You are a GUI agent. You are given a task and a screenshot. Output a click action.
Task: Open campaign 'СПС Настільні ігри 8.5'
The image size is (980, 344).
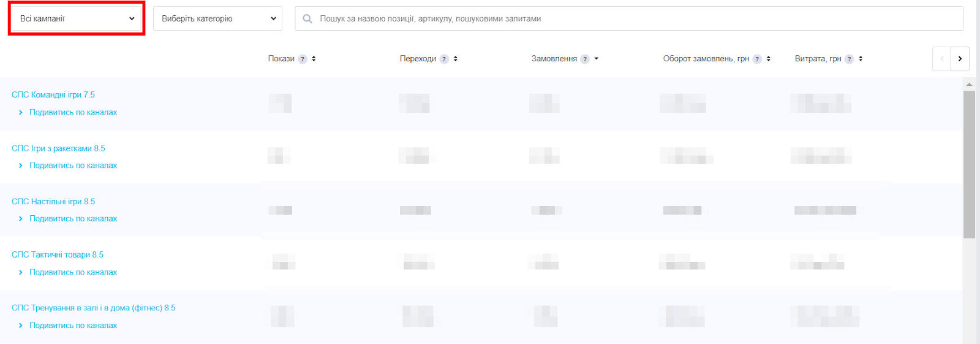pos(53,201)
